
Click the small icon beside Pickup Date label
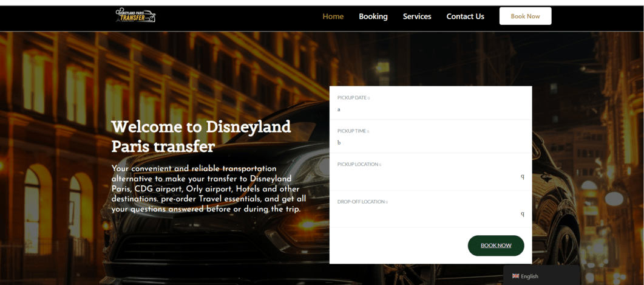[369, 98]
